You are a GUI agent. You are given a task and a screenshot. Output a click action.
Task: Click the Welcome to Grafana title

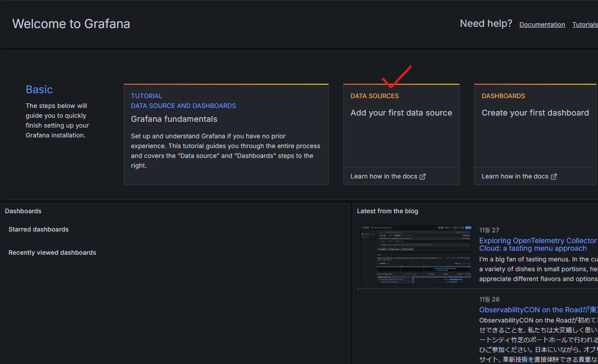pos(71,24)
